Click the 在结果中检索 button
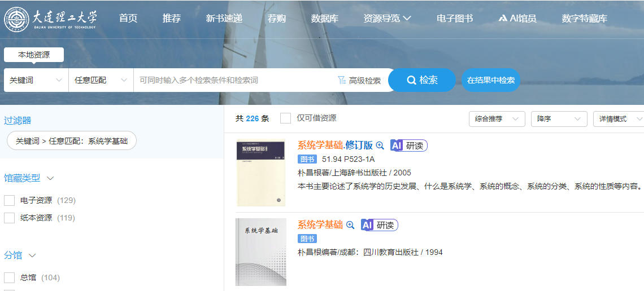This screenshot has width=644, height=291. (490, 80)
